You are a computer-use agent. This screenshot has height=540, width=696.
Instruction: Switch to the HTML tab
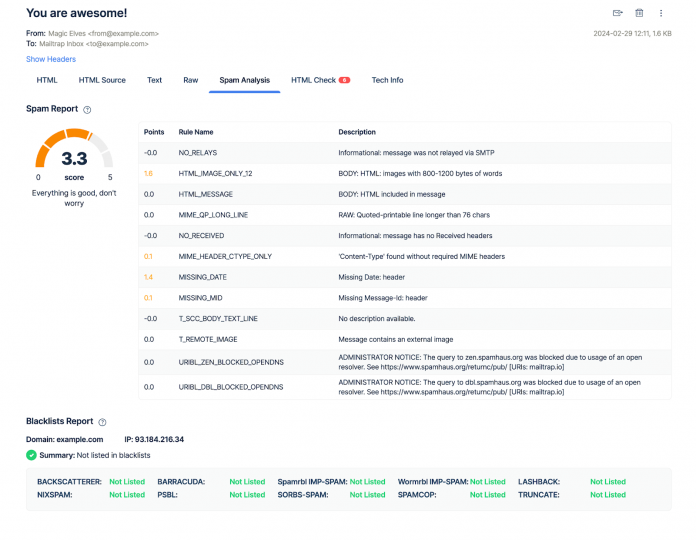point(47,80)
